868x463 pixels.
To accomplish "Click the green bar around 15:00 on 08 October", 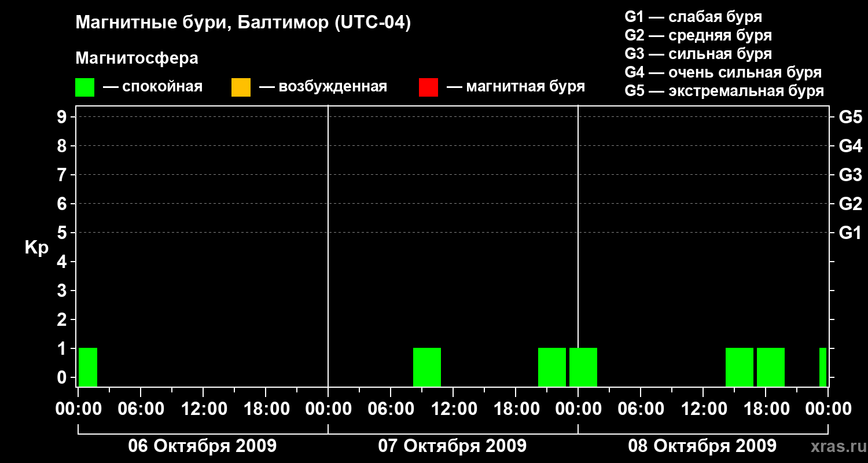I will coord(740,367).
